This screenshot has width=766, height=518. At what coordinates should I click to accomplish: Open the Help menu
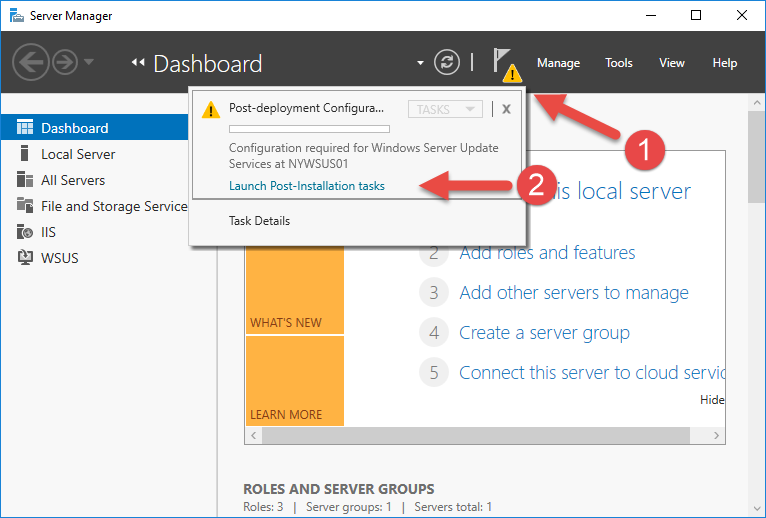coord(724,63)
